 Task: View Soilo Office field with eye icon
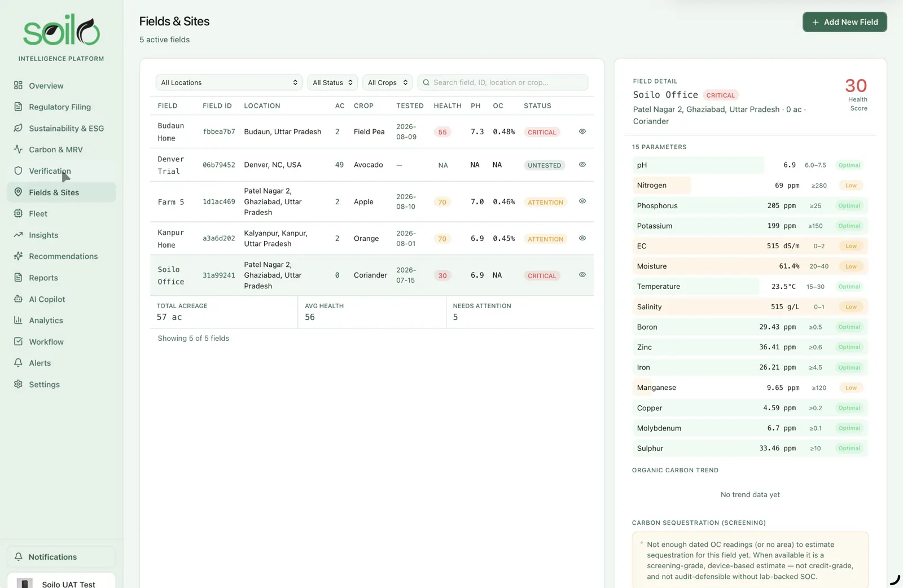click(x=582, y=275)
